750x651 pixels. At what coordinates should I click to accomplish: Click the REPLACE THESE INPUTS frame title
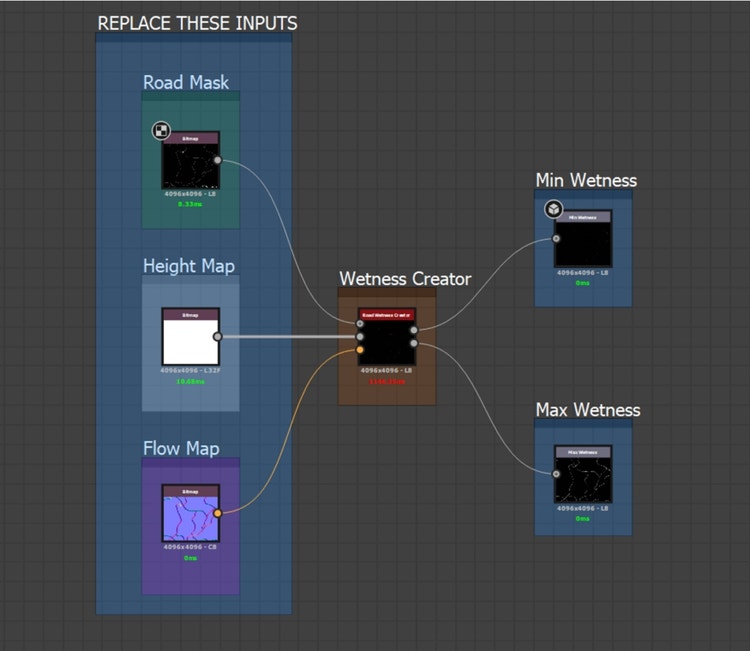(197, 23)
